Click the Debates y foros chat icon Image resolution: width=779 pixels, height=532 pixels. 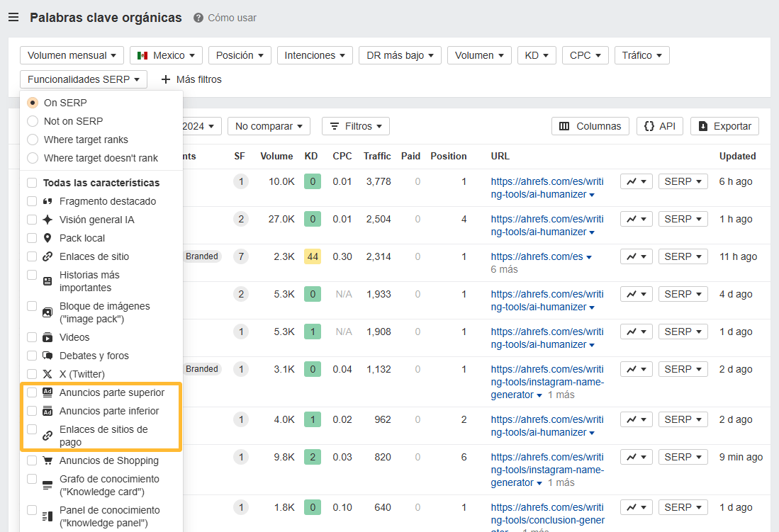[x=47, y=356]
